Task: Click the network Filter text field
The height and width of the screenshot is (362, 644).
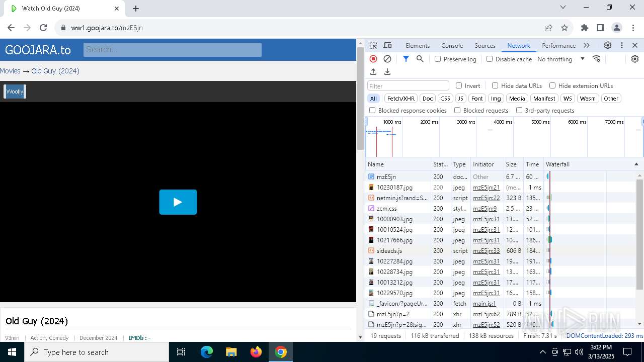Action: (x=408, y=86)
